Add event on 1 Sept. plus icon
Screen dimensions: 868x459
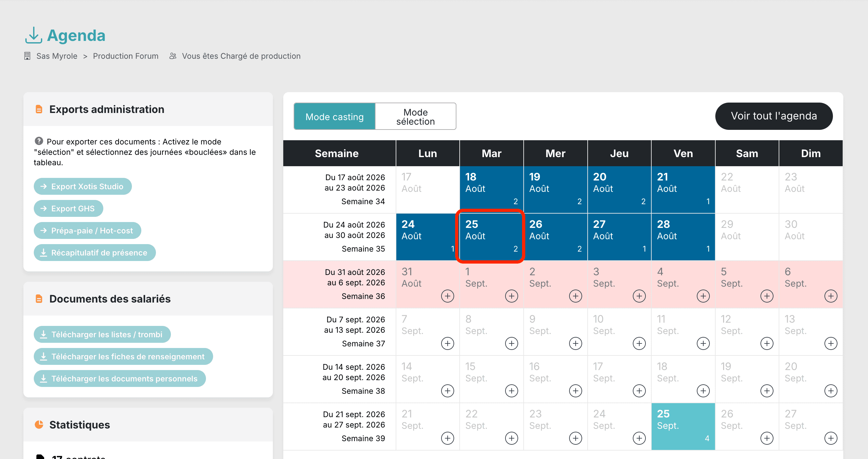click(512, 296)
